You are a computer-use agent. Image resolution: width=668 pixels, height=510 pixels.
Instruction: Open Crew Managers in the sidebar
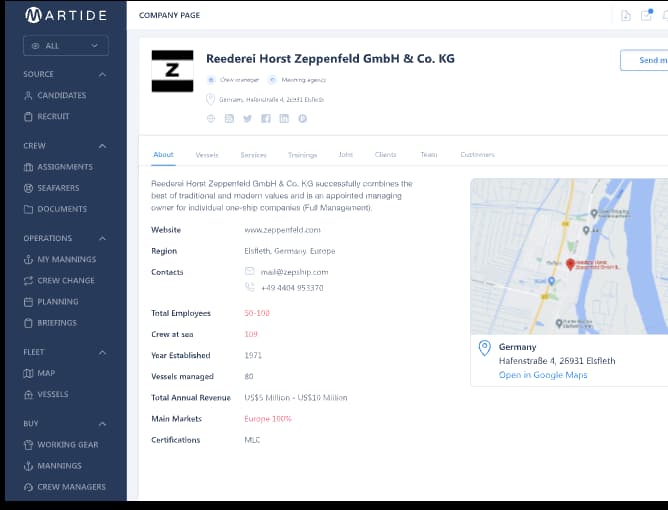(x=71, y=487)
